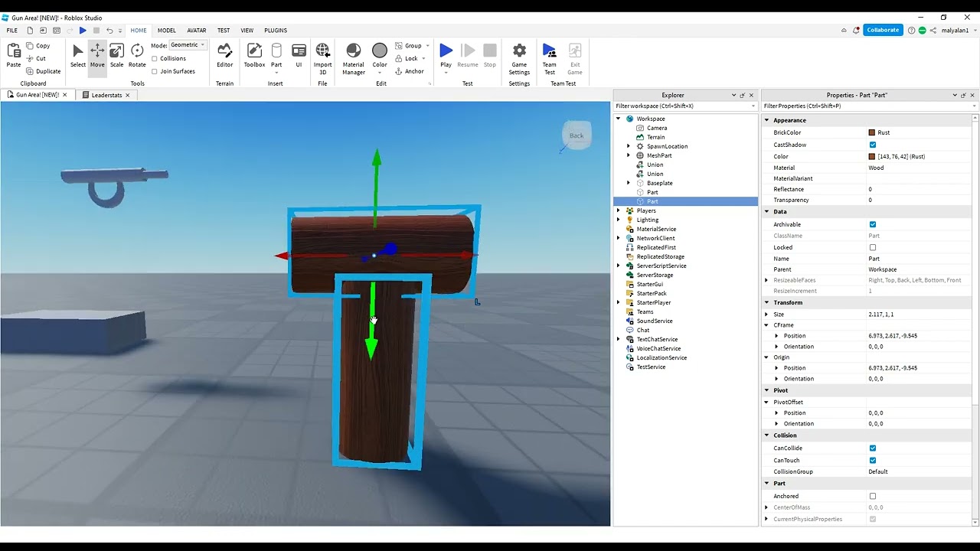Collapse the Appearance section
This screenshot has height=551, width=980.
[x=767, y=120]
